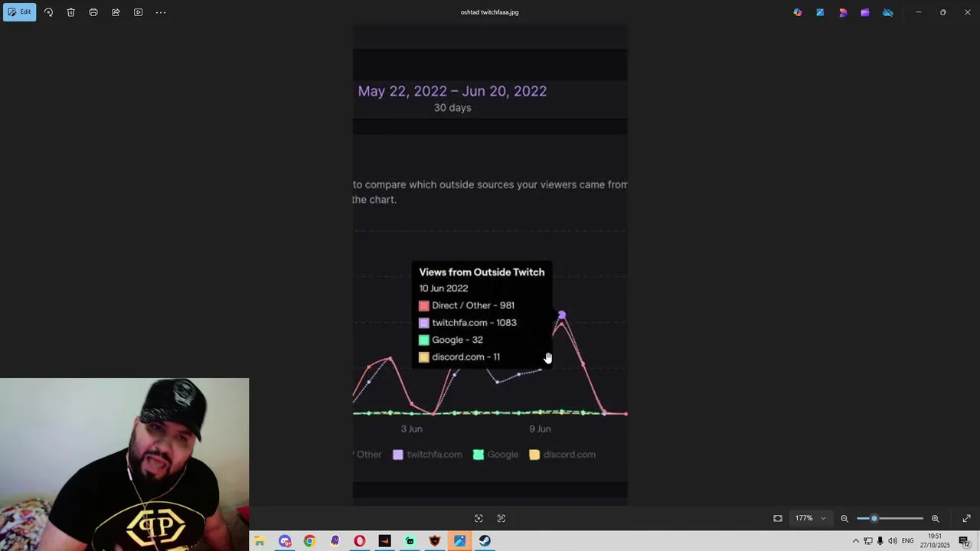
Task: Open the Edit image tool
Action: (19, 12)
